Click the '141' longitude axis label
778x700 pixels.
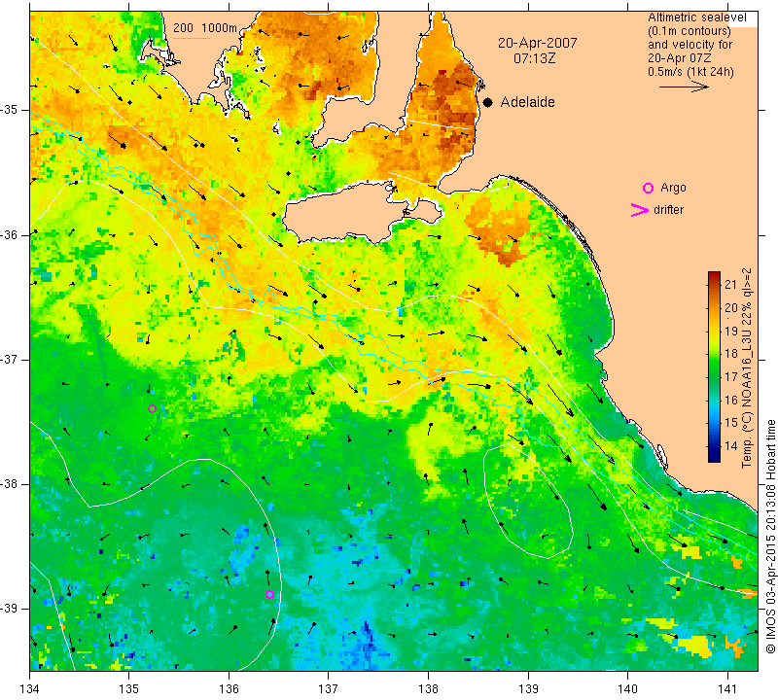pos(727,689)
